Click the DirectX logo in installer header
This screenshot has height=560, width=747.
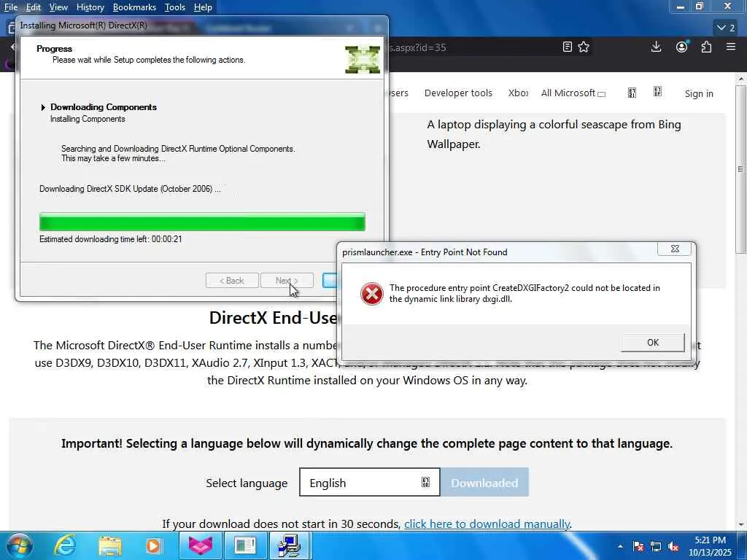363,60
